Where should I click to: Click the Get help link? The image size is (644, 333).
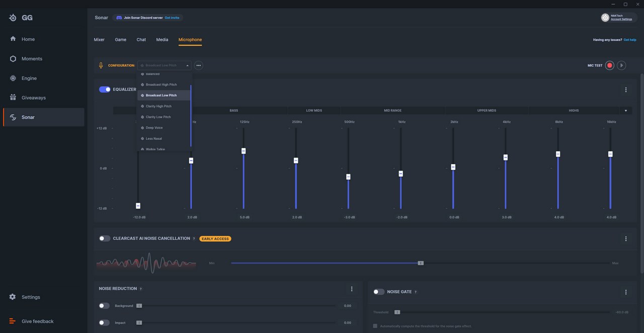(630, 40)
